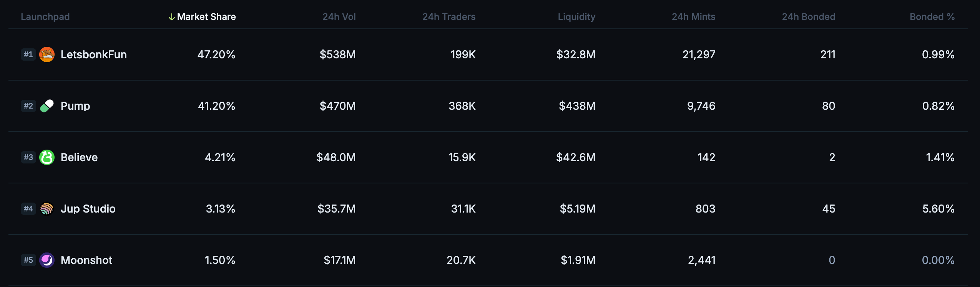Screen dimensions: 980x287
Task: Sort by the 24h Mints header
Action: pos(693,17)
